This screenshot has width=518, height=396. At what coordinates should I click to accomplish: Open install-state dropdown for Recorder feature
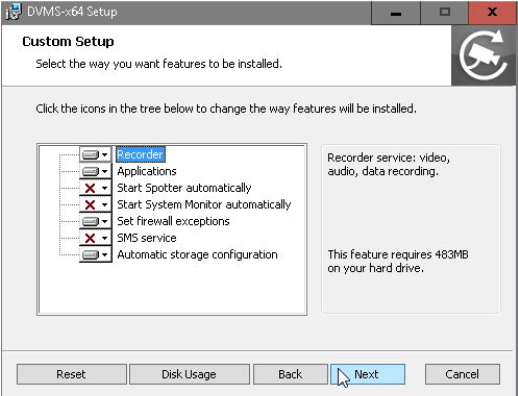pos(95,155)
